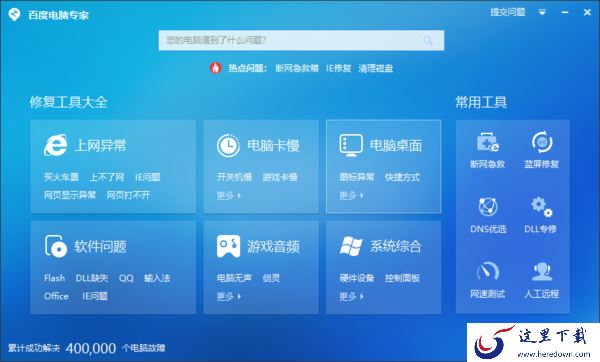This screenshot has width=600, height=362.
Task: Open the 上网异常 heading
Action: [x=100, y=145]
